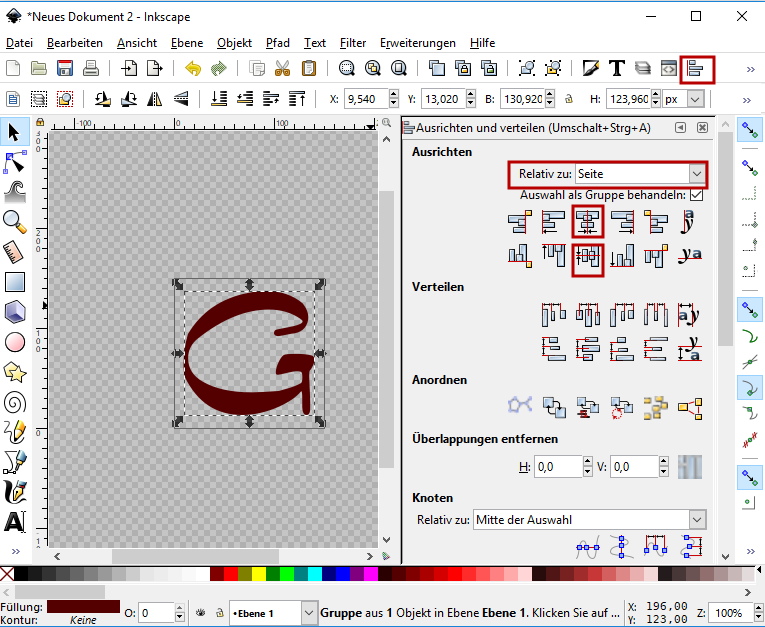Select the Spiral drawing tool
765x627 pixels.
click(x=14, y=402)
